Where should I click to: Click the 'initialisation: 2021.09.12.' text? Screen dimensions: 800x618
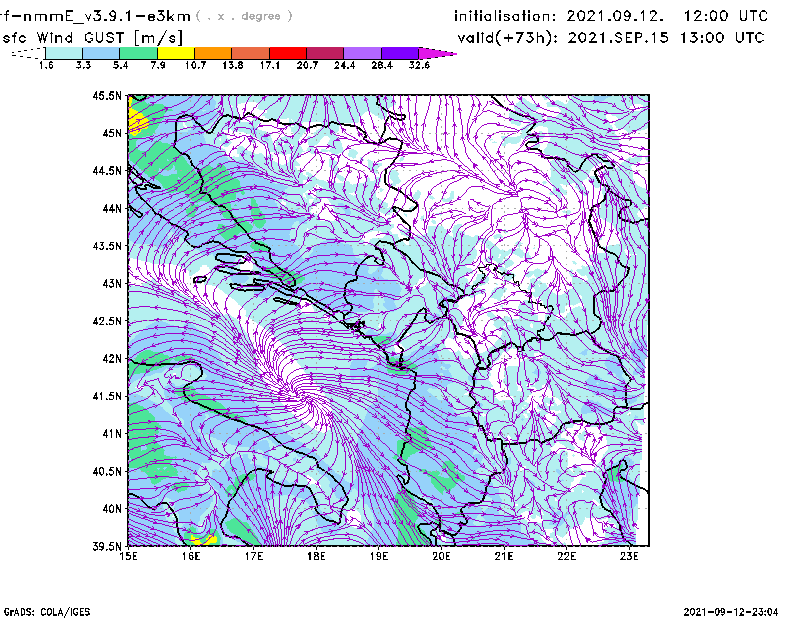[x=559, y=16]
